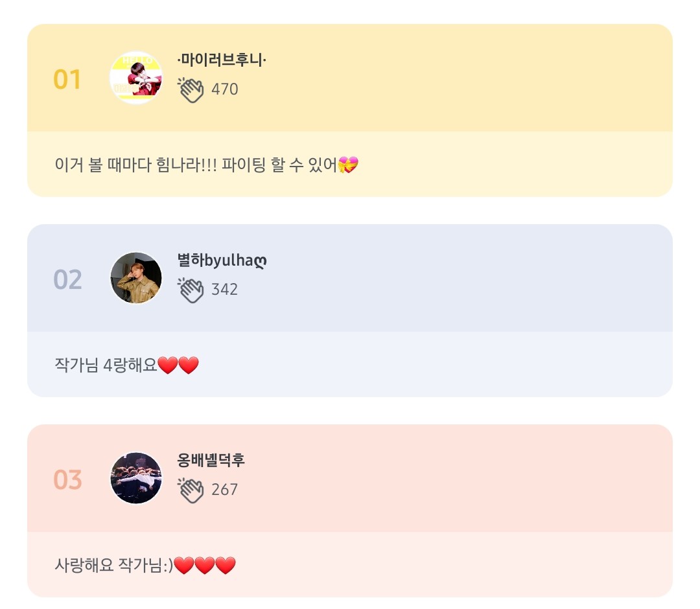
Task: Click the 342 clap count
Action: click(x=225, y=290)
